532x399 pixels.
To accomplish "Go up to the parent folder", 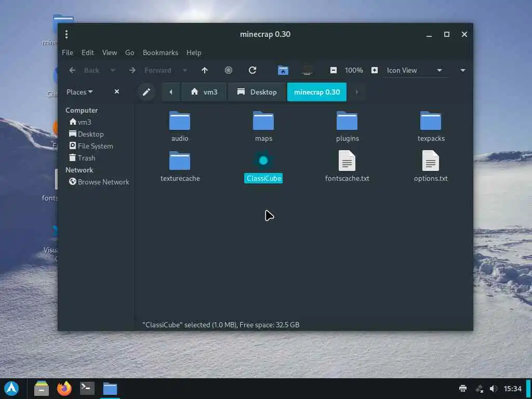I will (204, 70).
